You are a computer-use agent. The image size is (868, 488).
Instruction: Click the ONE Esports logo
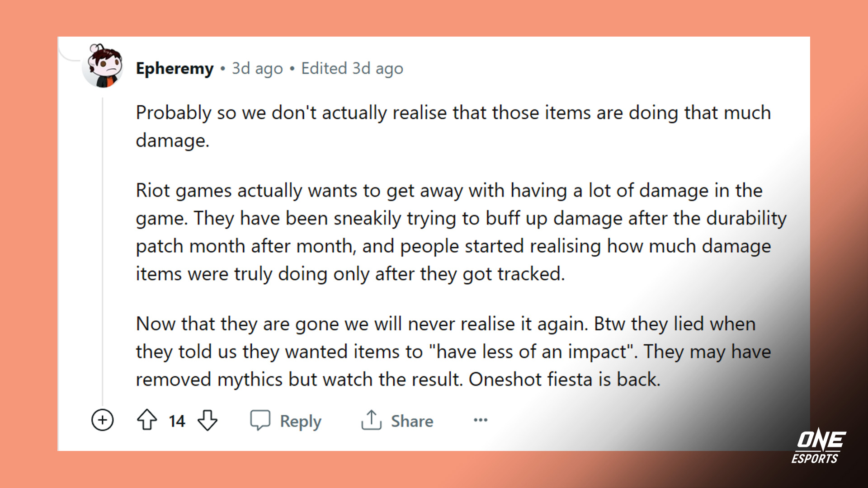[x=819, y=446]
